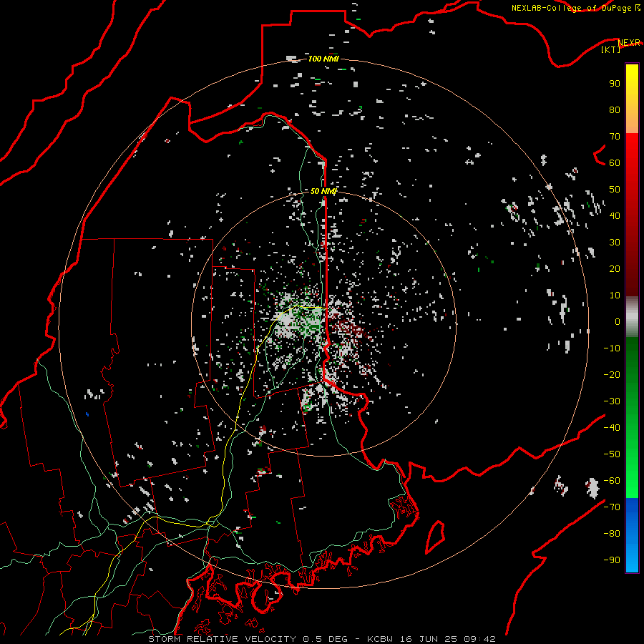This screenshot has height=644, width=644.
Task: Click the 20 value on the velocity scale
Action: (615, 269)
